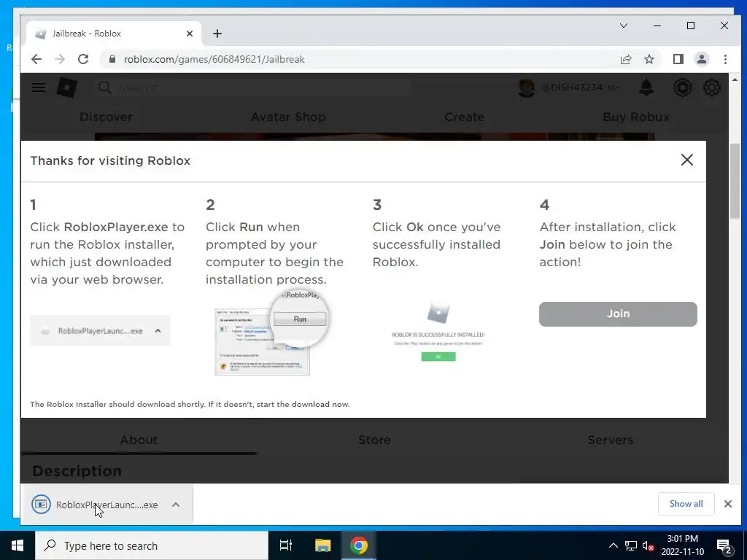
Task: Open Chrome's three-dot menu
Action: click(x=725, y=59)
